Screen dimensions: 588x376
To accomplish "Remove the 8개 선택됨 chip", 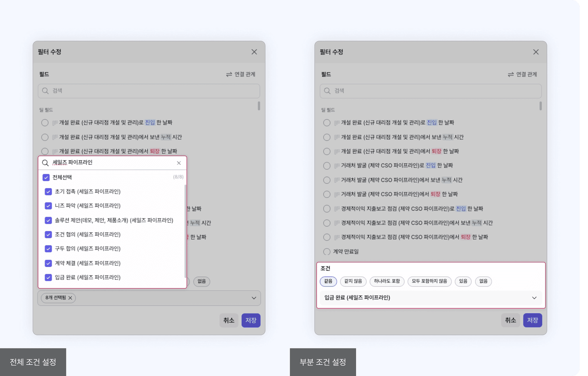I will (70, 298).
